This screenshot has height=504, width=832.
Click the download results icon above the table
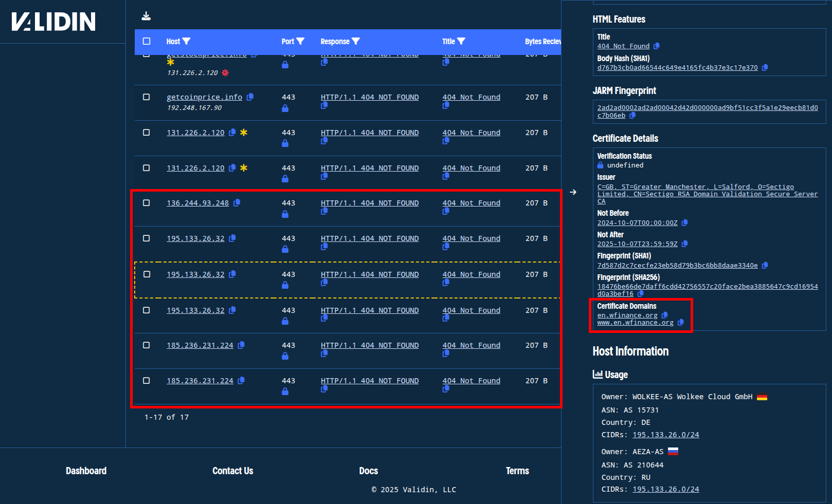point(147,16)
